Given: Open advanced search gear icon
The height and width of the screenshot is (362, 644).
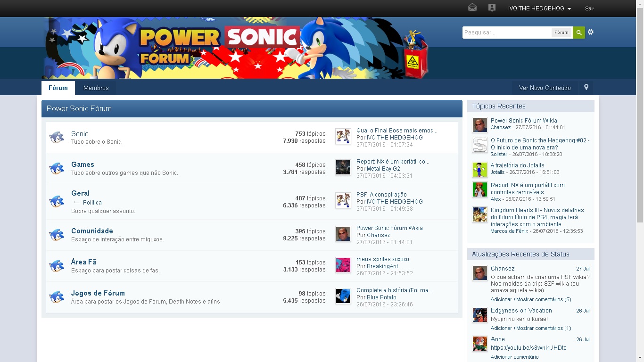Looking at the screenshot, I should pyautogui.click(x=591, y=32).
